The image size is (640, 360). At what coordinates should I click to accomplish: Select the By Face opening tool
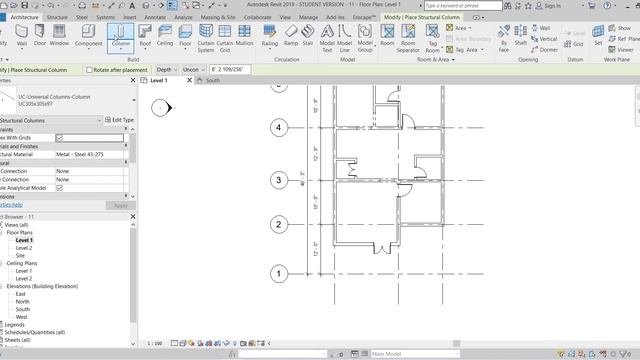click(504, 38)
